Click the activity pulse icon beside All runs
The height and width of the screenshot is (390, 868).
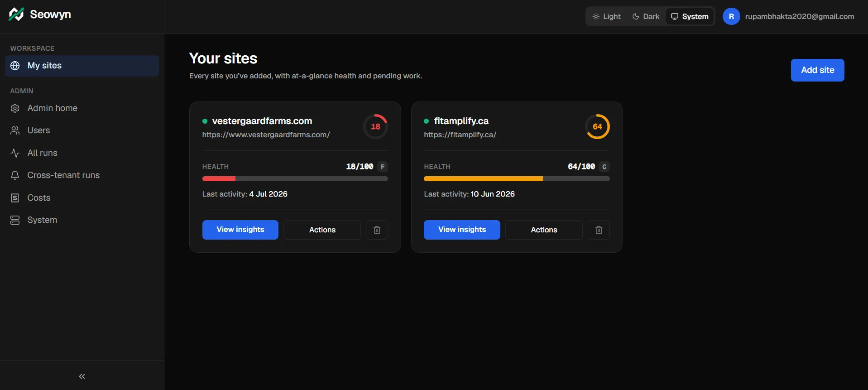point(15,153)
